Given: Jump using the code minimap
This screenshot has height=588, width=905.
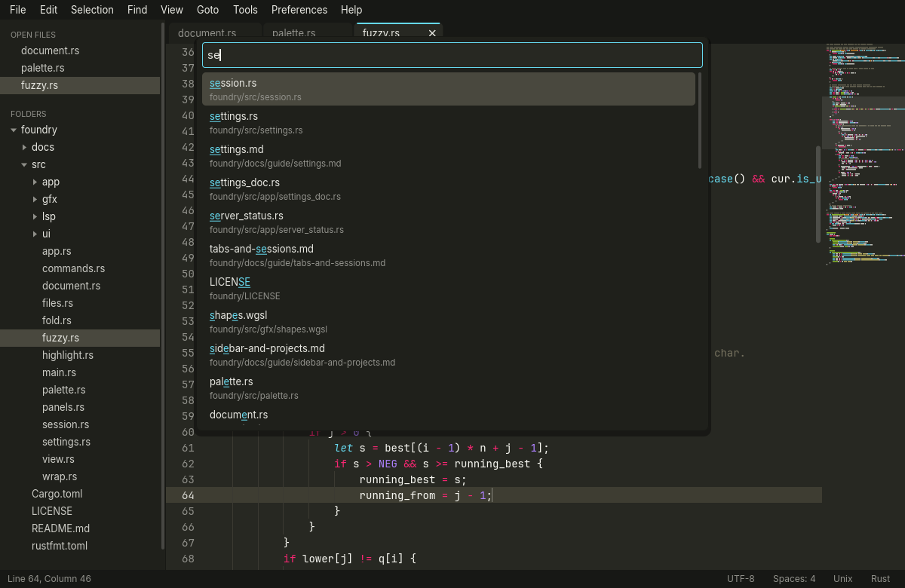Looking at the screenshot, I should click(x=864, y=155).
